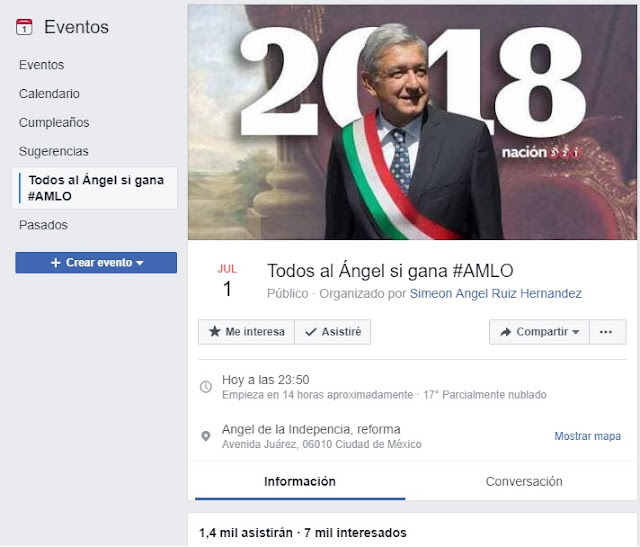Expand the Compartir dropdown arrow
This screenshot has height=547, width=640.
(x=576, y=332)
